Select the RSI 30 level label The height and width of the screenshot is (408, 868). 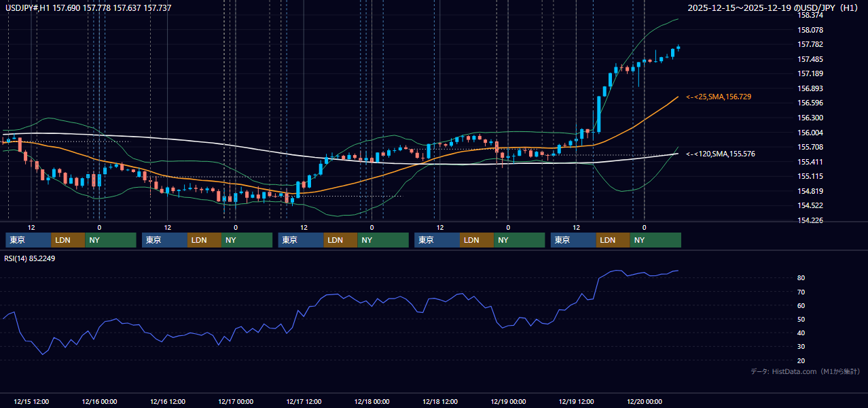[801, 347]
